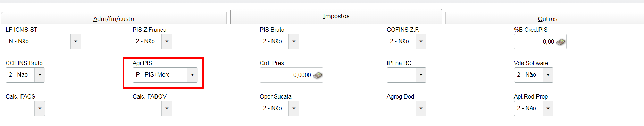Open the Agreg Ded dropdown
Image resolution: width=644 pixels, height=126 pixels.
pos(421,108)
